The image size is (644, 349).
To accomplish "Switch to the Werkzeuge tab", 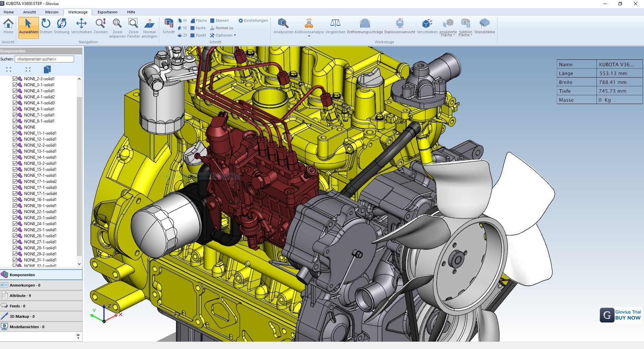I will (x=78, y=12).
